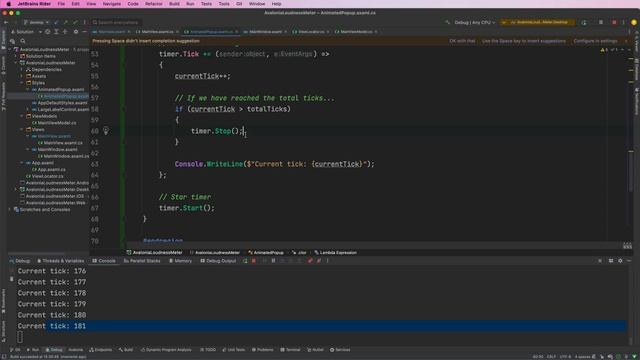Switch to Debug Output tab
This screenshot has height=360, width=640.
(218, 261)
